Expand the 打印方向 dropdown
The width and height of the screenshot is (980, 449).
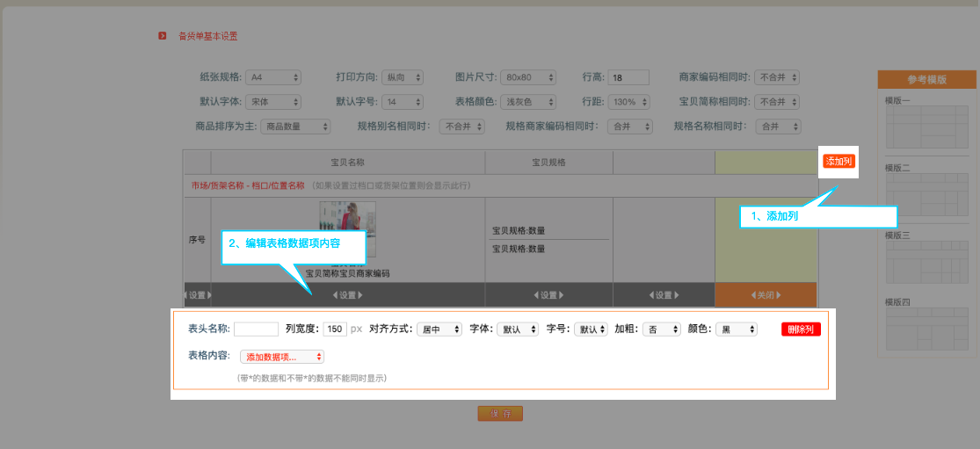[404, 77]
